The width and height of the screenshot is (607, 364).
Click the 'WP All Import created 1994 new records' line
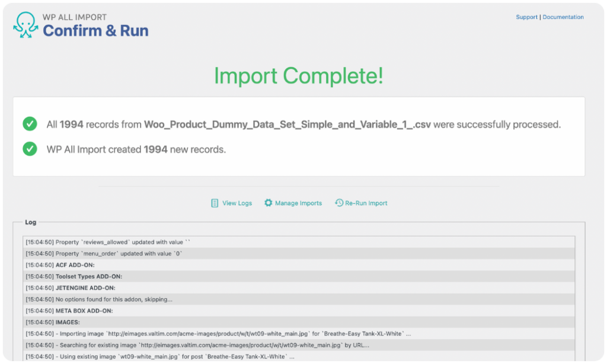point(136,149)
